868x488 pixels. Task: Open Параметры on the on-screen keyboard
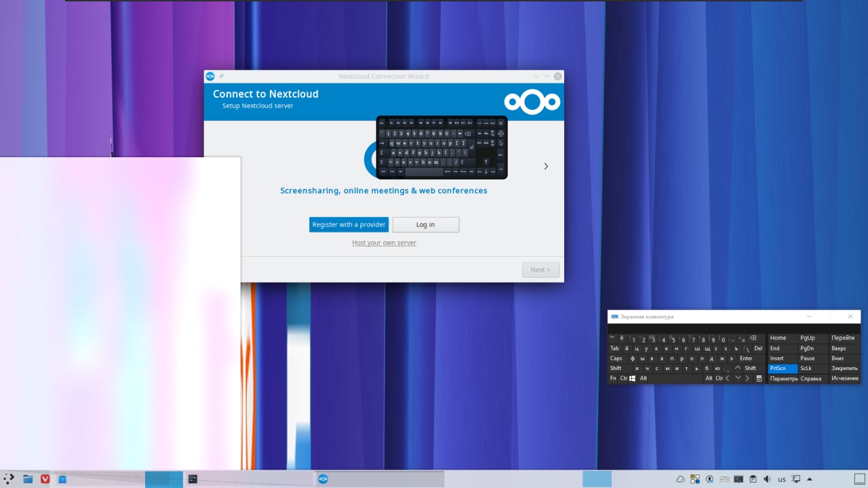(783, 379)
